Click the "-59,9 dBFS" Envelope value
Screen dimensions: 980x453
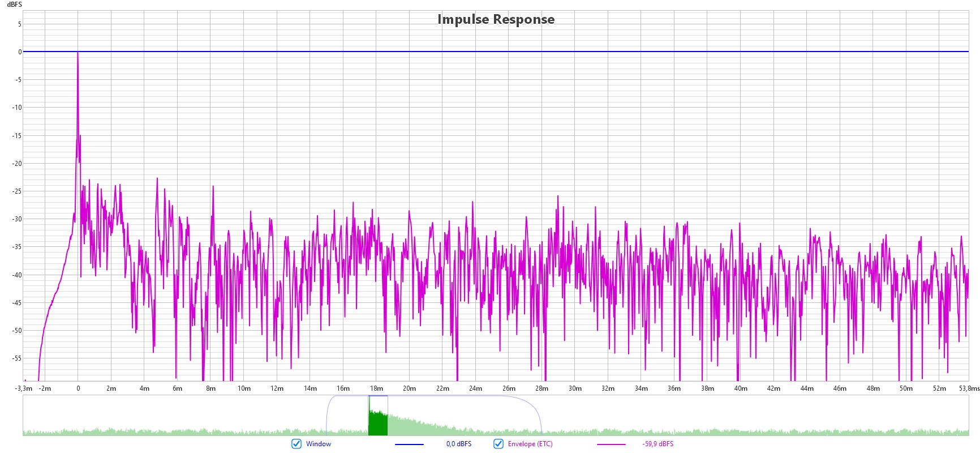point(657,444)
